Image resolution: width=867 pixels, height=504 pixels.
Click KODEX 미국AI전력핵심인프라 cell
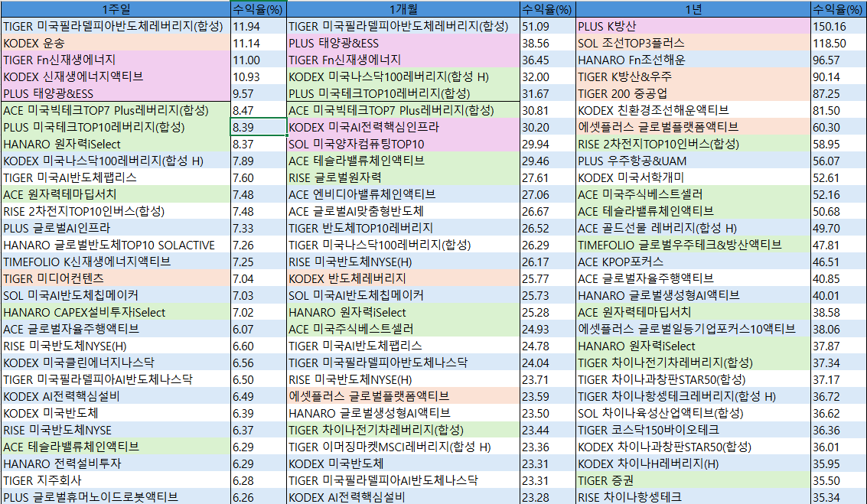[x=403, y=127]
